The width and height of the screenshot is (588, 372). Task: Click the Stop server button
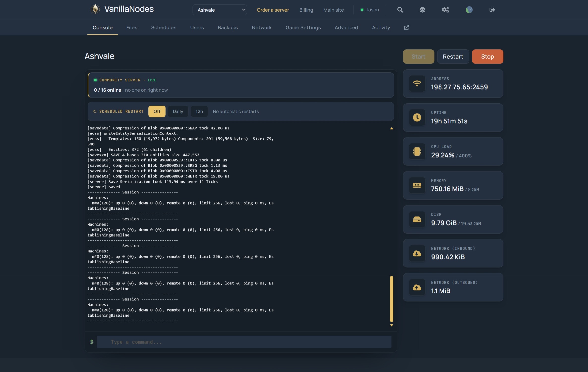click(x=487, y=56)
